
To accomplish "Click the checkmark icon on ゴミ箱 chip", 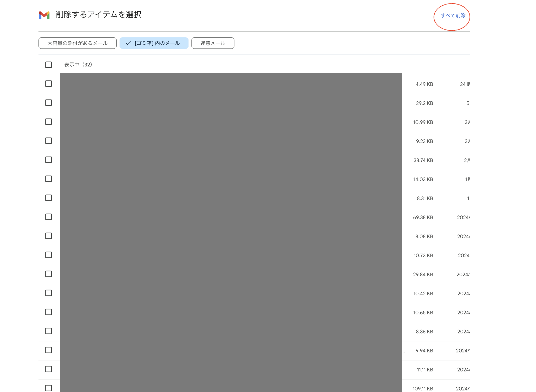I will tap(129, 43).
